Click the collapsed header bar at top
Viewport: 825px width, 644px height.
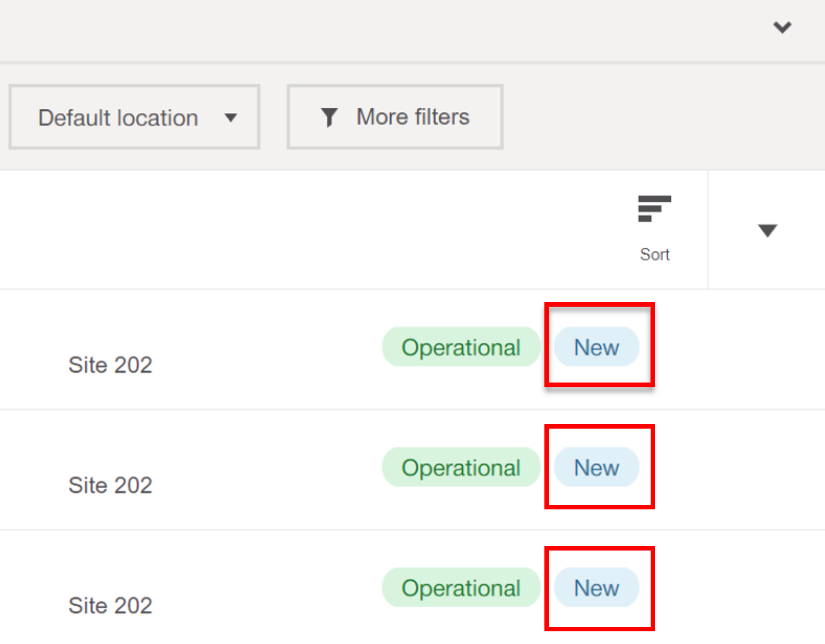click(x=361, y=29)
